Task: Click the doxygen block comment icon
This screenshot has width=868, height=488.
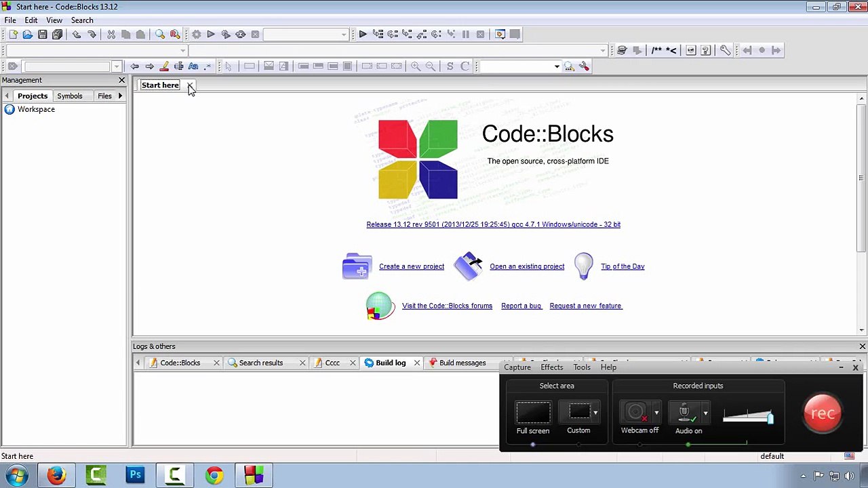Action: pos(656,50)
